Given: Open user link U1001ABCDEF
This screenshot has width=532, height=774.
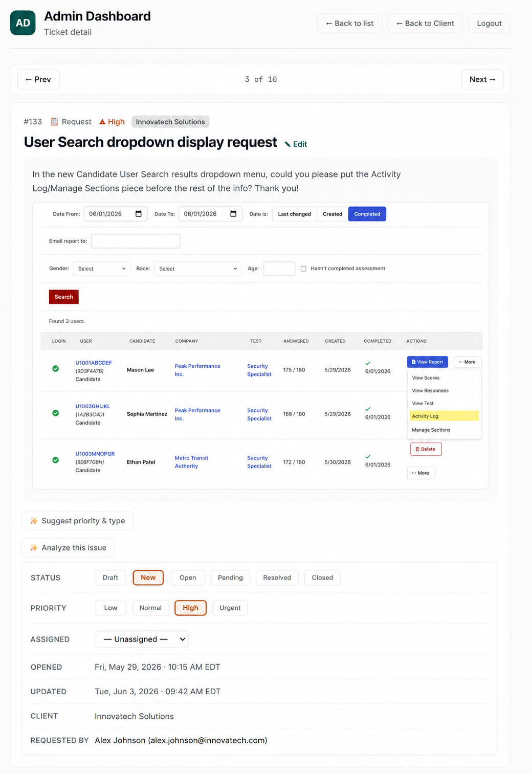Looking at the screenshot, I should pyautogui.click(x=94, y=363).
